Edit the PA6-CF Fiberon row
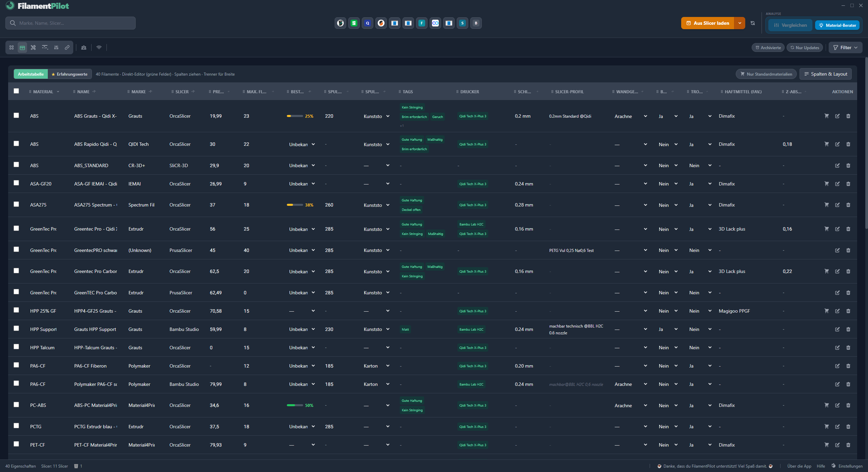The image size is (868, 472). (x=837, y=366)
